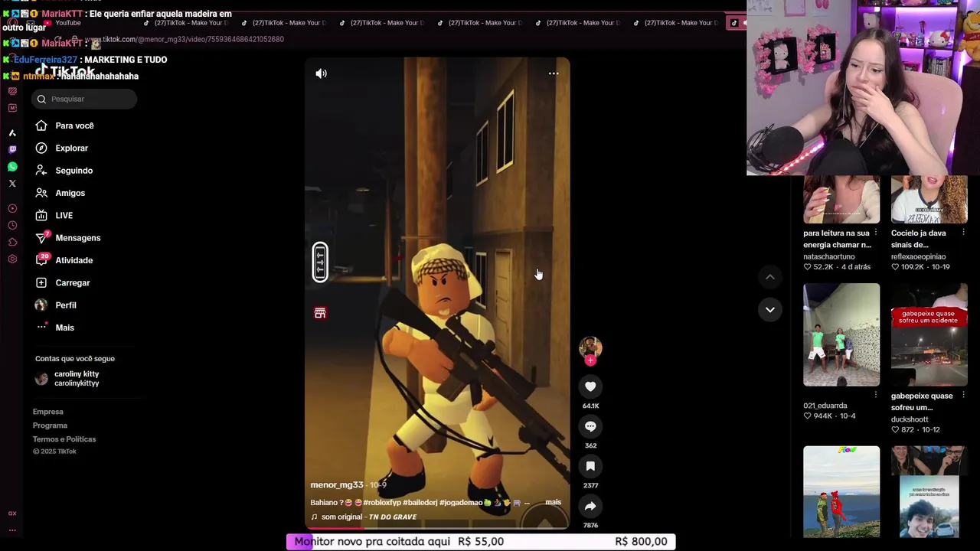Open Mensagens inbox

[x=77, y=238]
